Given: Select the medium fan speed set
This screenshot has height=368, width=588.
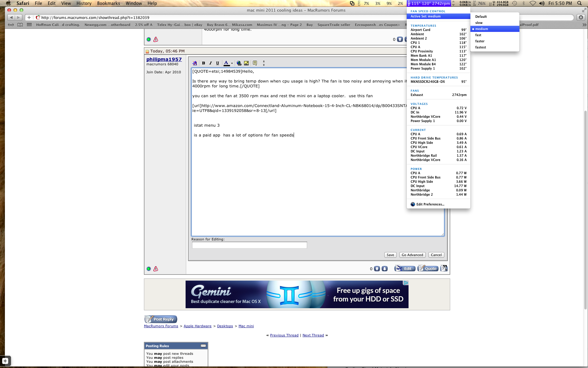Looking at the screenshot, I should (495, 29).
